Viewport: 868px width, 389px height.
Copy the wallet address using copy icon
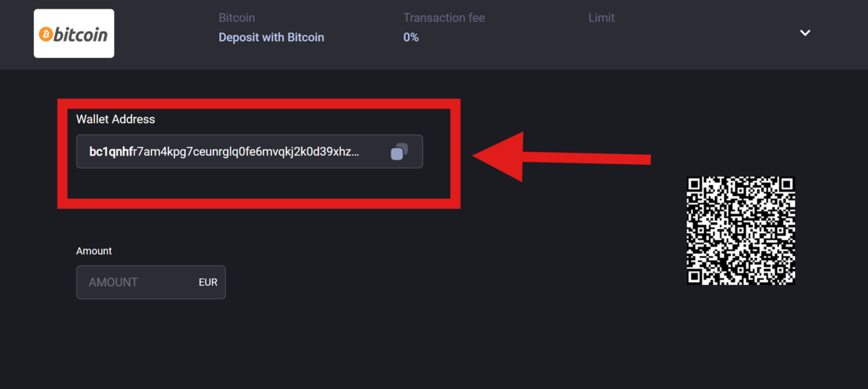coord(399,152)
